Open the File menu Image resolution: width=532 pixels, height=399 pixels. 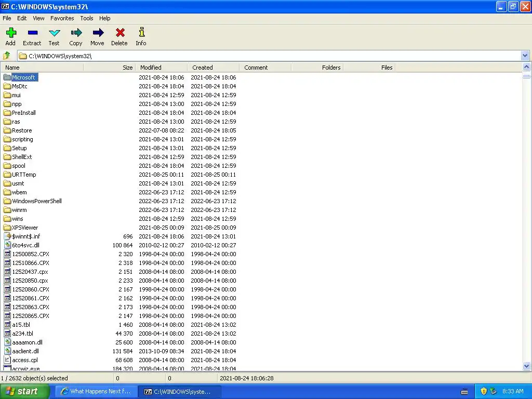pos(7,18)
